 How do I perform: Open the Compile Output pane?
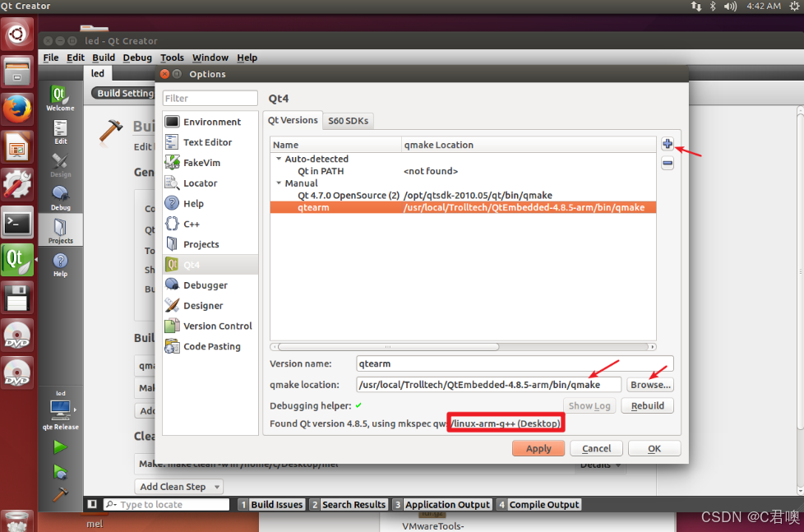pyautogui.click(x=538, y=504)
